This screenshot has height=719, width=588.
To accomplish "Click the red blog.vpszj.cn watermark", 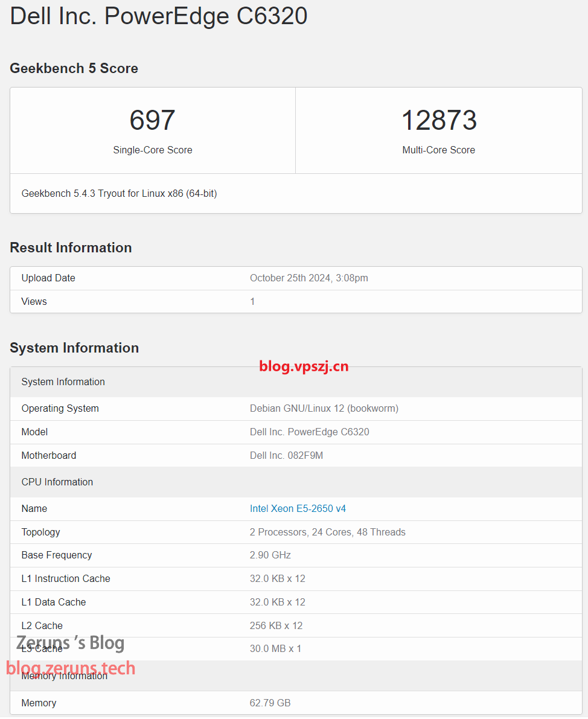I will tap(304, 366).
